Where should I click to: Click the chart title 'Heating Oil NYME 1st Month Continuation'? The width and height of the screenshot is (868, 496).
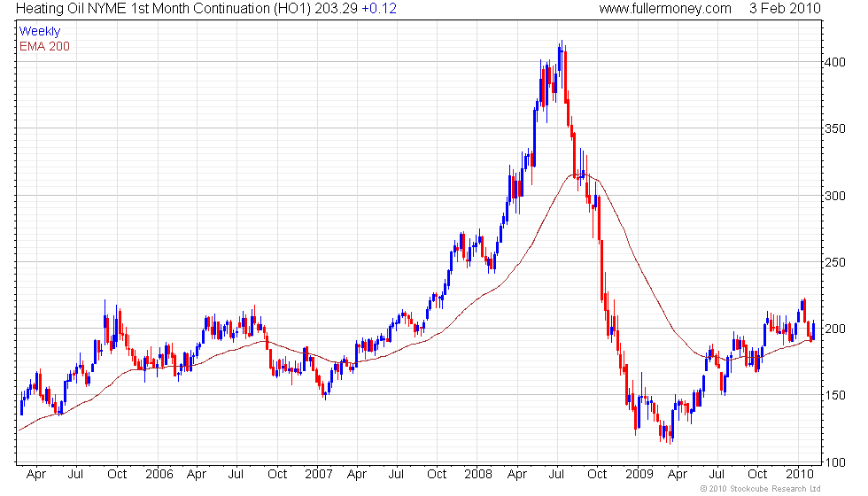tap(143, 9)
